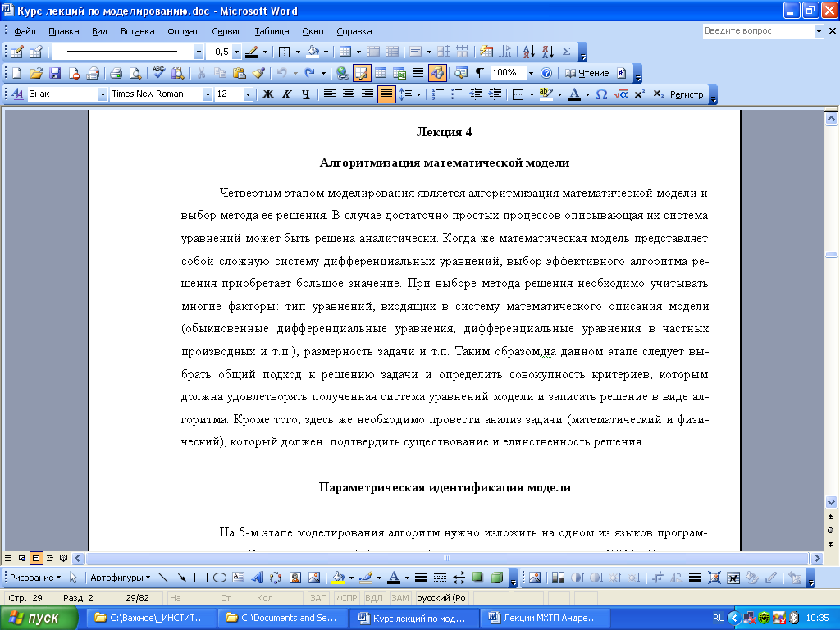
Task: Open the line spacing dropdown arrow
Action: 418,94
